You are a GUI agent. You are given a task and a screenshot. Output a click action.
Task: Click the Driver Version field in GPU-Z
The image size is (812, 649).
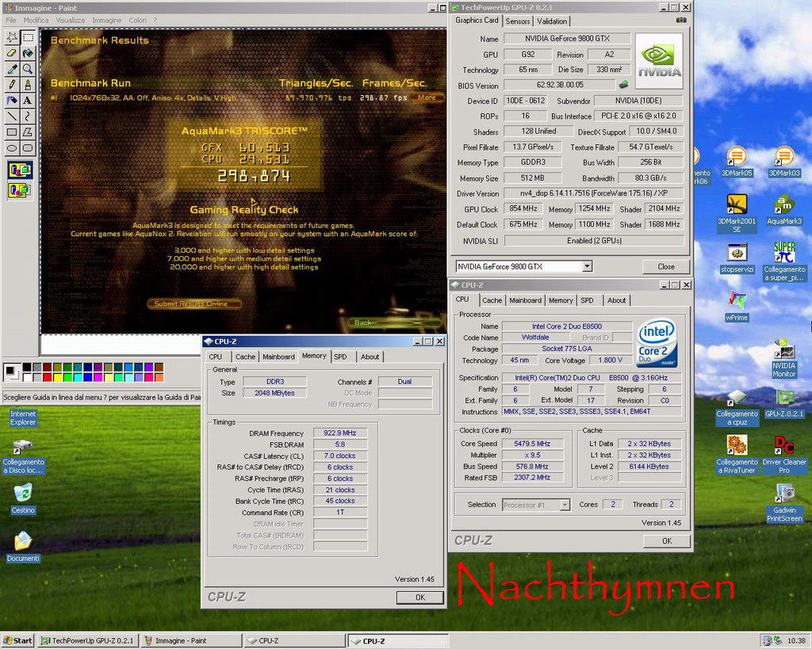pyautogui.click(x=593, y=193)
